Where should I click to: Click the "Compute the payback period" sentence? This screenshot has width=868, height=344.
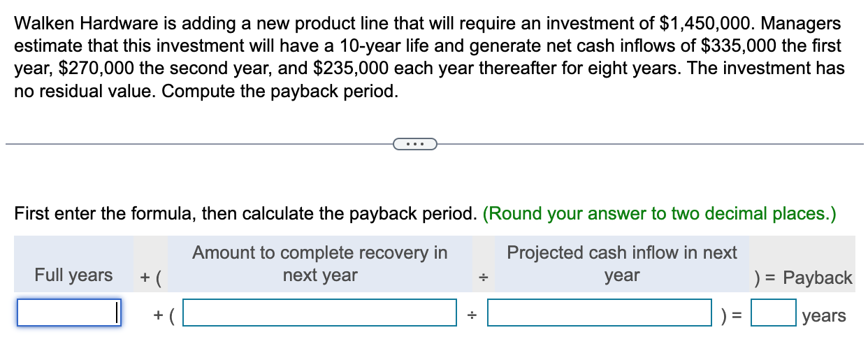[x=280, y=92]
